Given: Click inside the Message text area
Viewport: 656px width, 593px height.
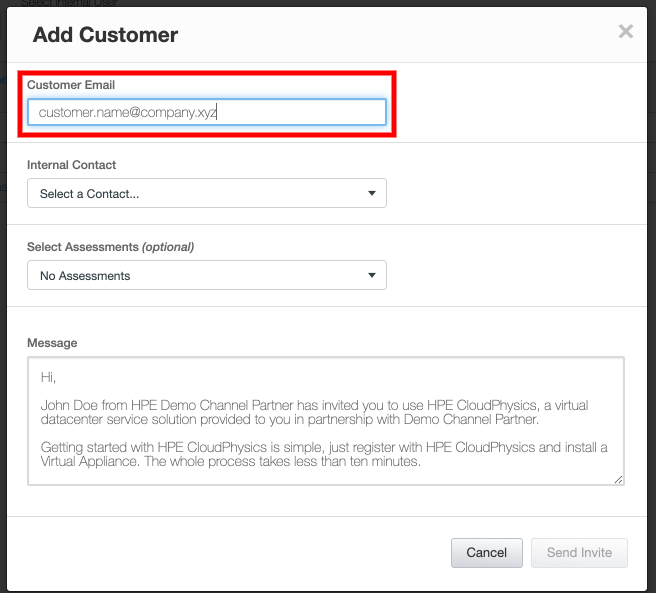Looking at the screenshot, I should 325,421.
